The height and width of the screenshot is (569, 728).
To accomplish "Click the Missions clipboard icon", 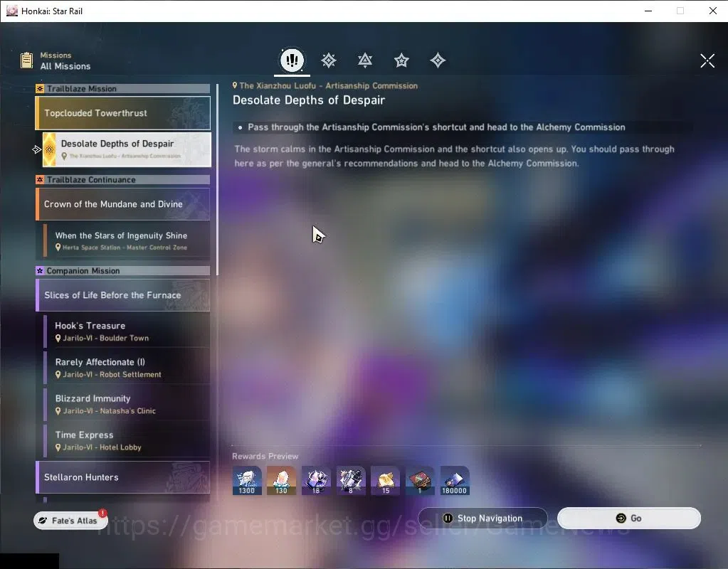I will [26, 60].
